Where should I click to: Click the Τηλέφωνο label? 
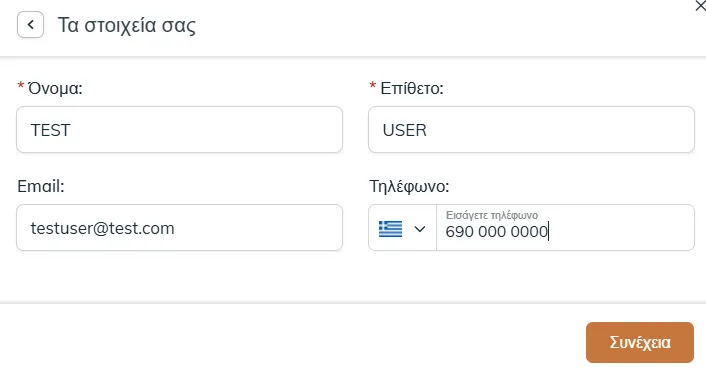(x=409, y=186)
